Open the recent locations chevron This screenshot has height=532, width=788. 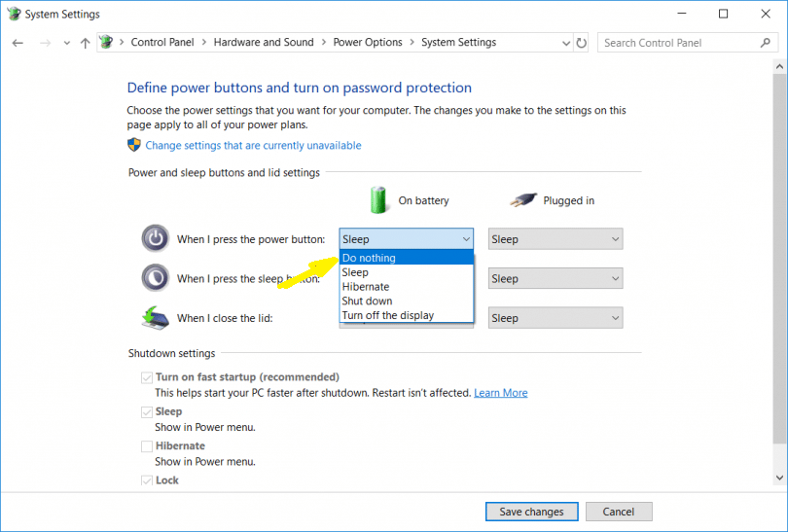click(x=67, y=43)
